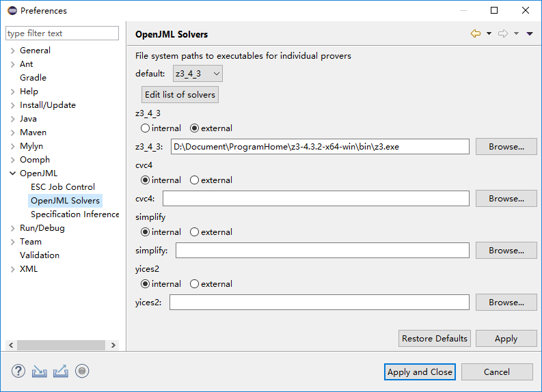This screenshot has height=392, width=542.
Task: Expand the Maven tree node
Action: click(13, 132)
